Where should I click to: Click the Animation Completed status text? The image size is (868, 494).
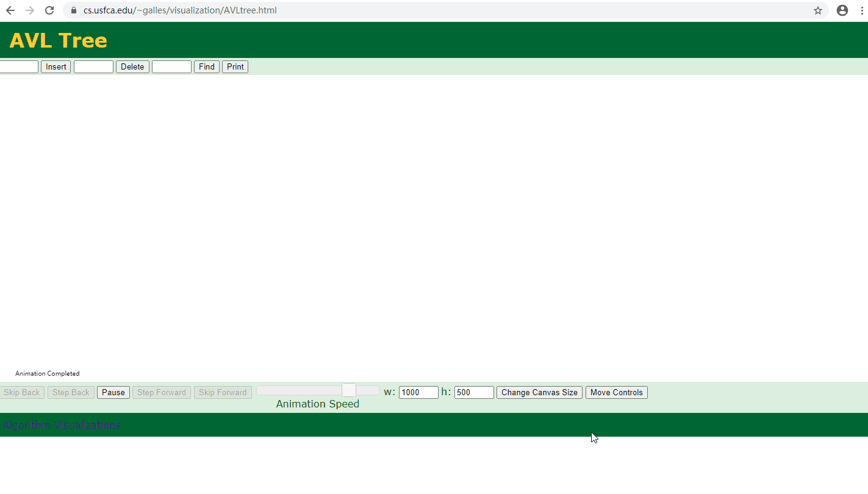pos(48,373)
